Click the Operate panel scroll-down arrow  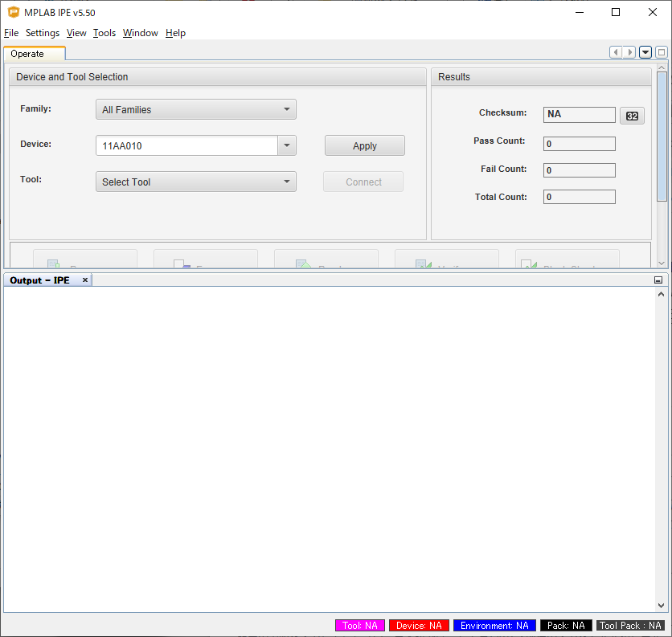pyautogui.click(x=662, y=263)
